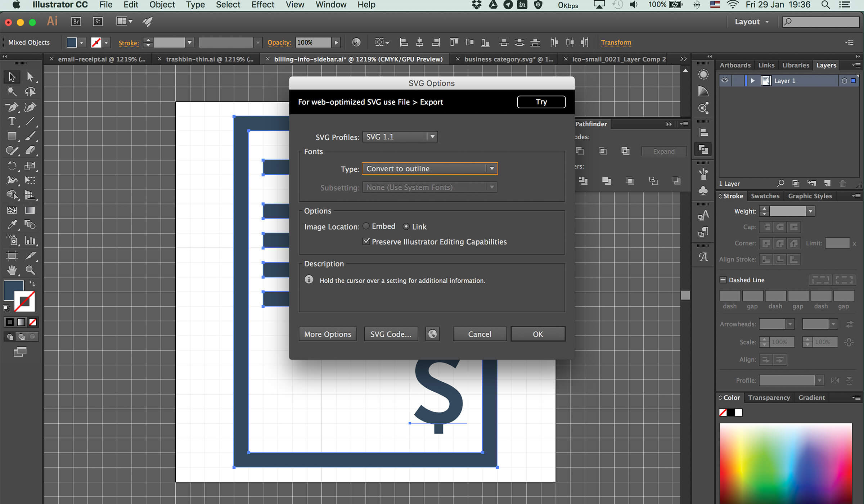Open the Effect menu
864x504 pixels.
coord(263,5)
